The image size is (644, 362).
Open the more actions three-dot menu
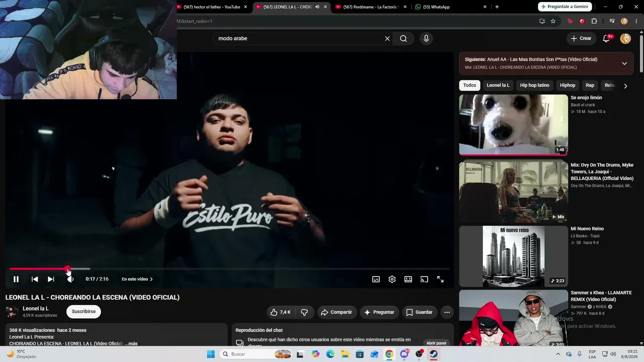click(x=447, y=312)
